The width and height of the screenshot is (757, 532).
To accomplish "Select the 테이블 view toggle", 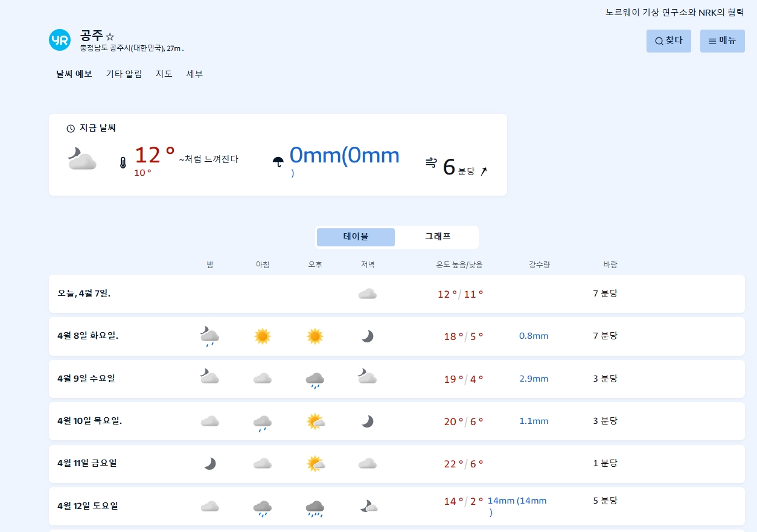I will (356, 237).
